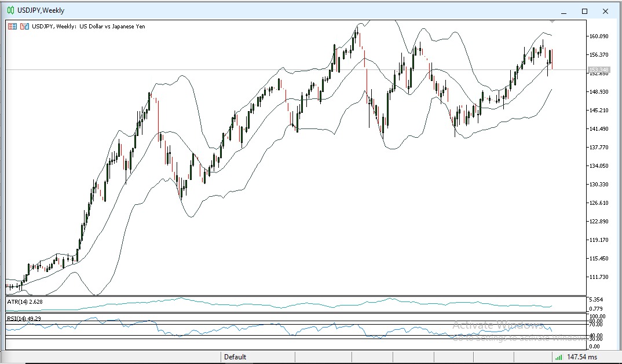Click the 160.090 price scale level
The height and width of the screenshot is (364, 622).
[598, 36]
